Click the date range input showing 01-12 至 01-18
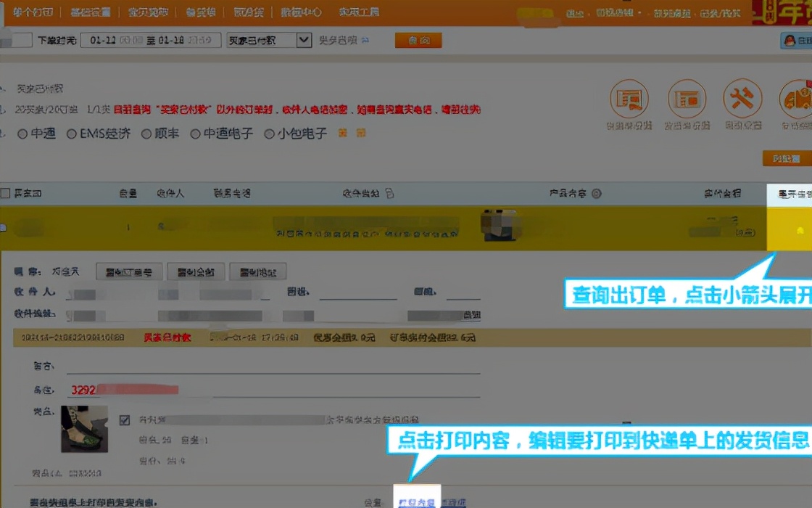Image resolution: width=812 pixels, height=508 pixels. pyautogui.click(x=149, y=40)
